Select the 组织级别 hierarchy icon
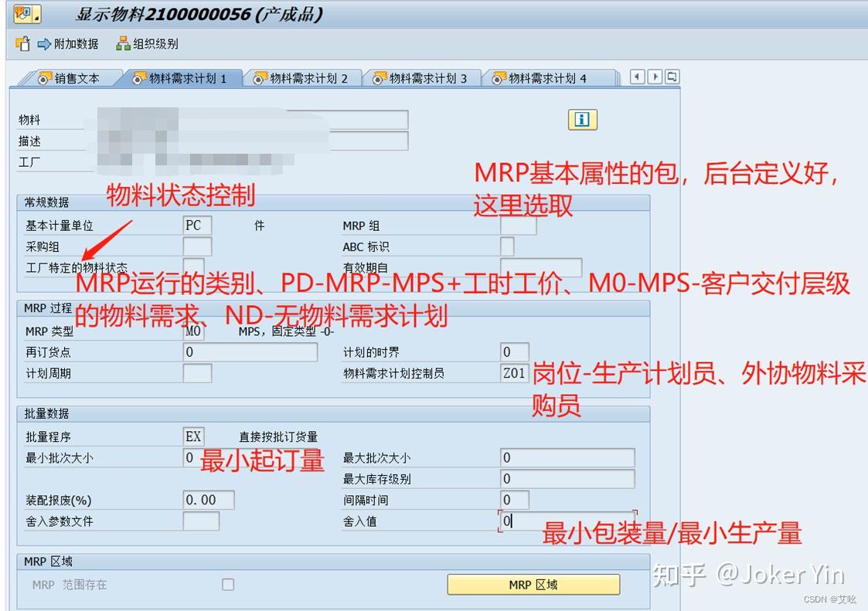Viewport: 868px width, 611px height. [x=122, y=43]
